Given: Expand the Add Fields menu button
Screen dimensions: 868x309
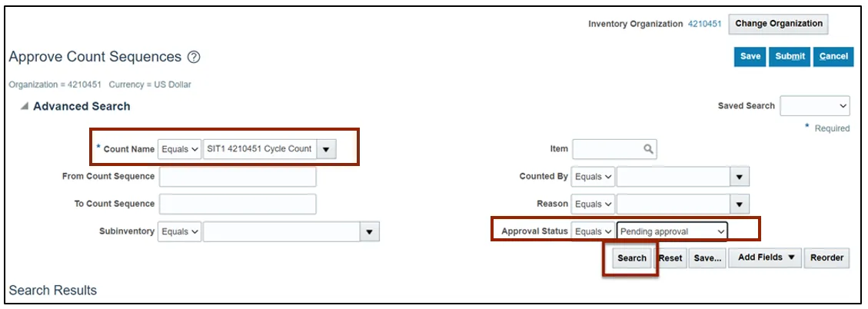Looking at the screenshot, I should pos(766,258).
